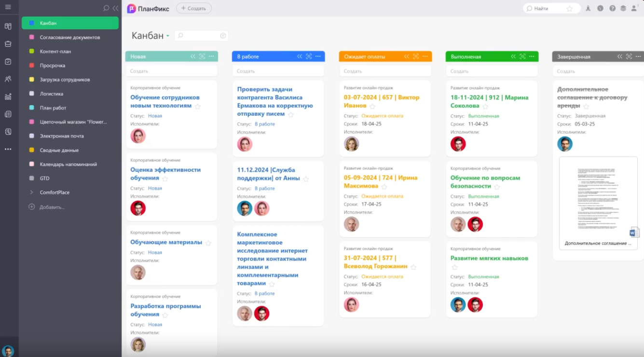Select 'Контент-план' in the sidebar
The height and width of the screenshot is (357, 644).
[x=55, y=51]
